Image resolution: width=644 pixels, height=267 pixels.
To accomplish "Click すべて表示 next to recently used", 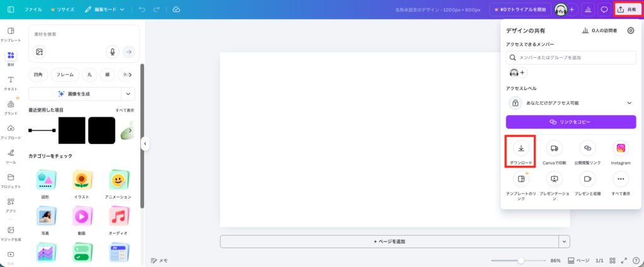I will (125, 111).
